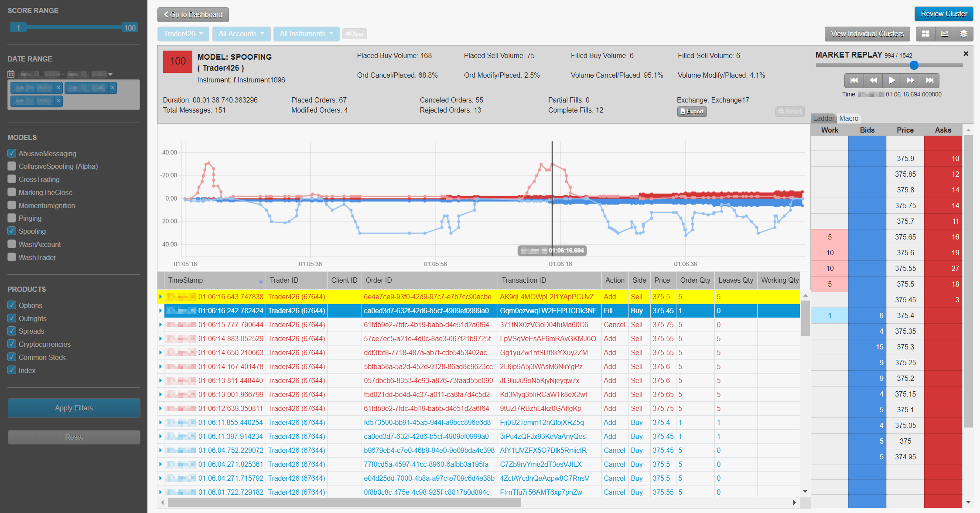Skip to the first replay message
This screenshot has width=980, height=513.
tap(854, 80)
